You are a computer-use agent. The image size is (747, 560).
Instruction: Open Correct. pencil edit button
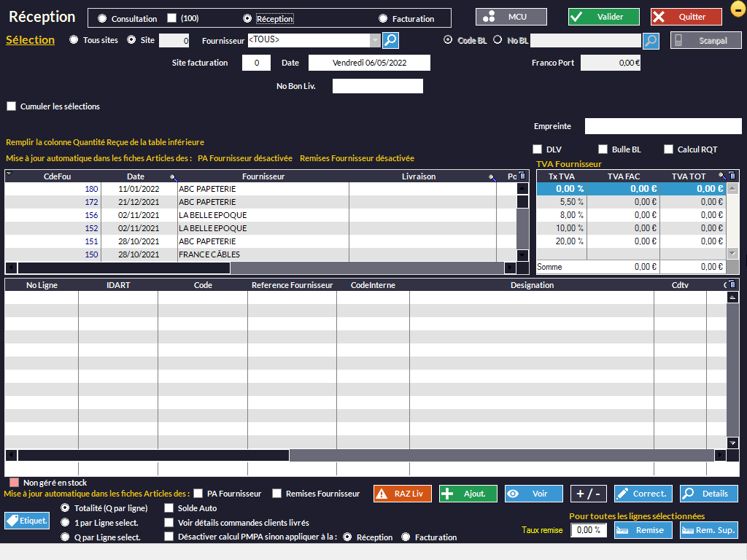[643, 494]
